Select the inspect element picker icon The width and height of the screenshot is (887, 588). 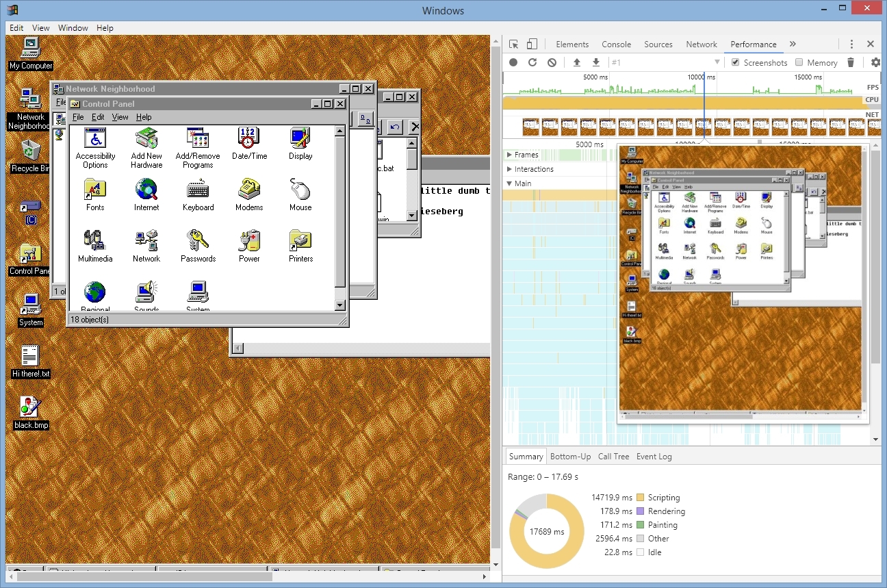(x=513, y=44)
